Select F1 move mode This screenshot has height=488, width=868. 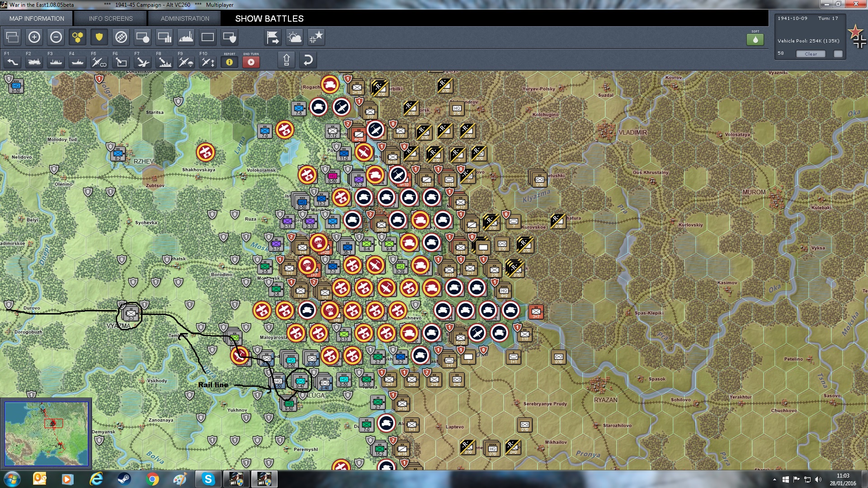point(12,62)
